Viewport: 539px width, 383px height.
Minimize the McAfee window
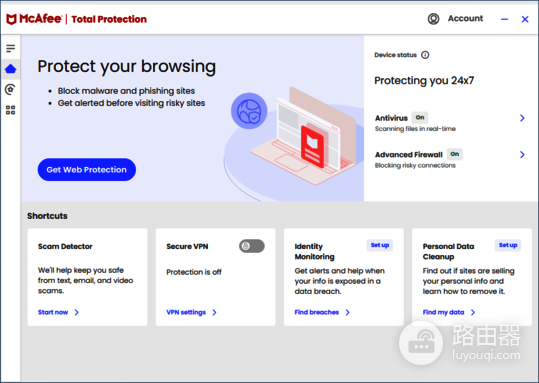click(504, 19)
